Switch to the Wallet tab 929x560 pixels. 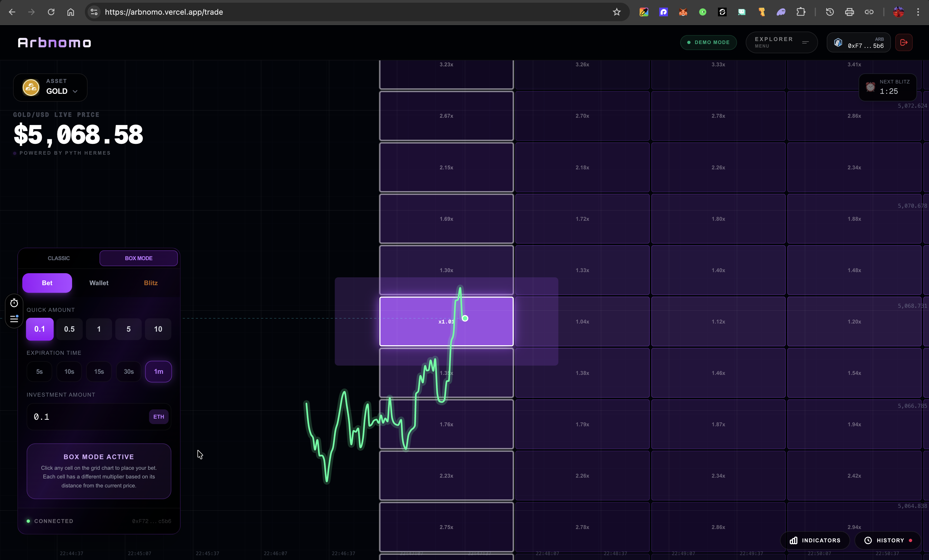(99, 283)
